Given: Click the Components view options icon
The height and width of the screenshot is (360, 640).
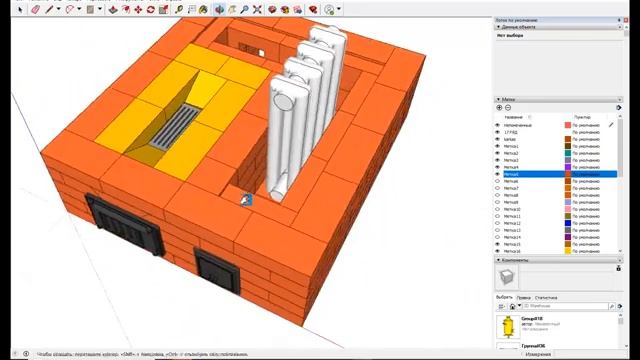Looking at the screenshot, I should tap(502, 306).
